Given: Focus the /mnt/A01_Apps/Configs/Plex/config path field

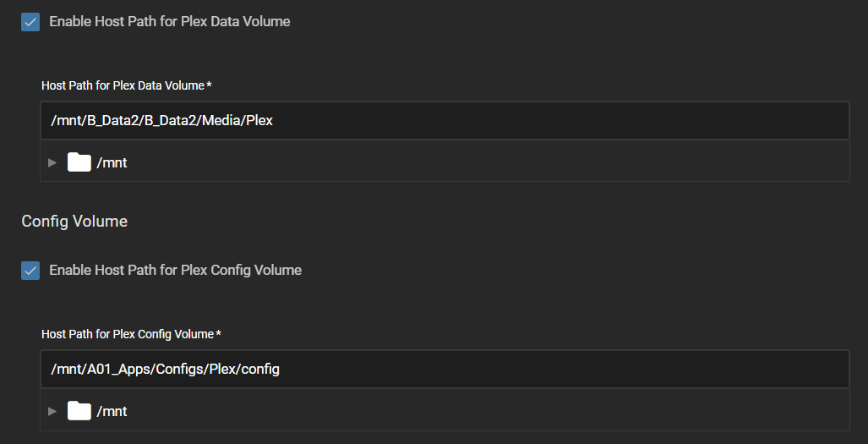Looking at the screenshot, I should pyautogui.click(x=445, y=369).
